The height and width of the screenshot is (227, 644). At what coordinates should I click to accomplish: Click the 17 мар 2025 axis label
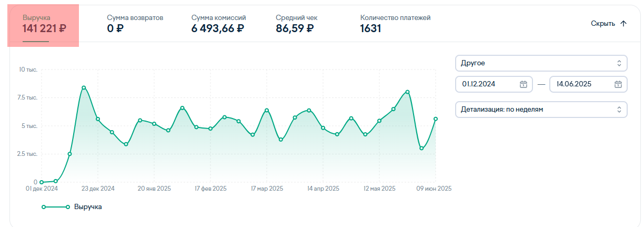(x=267, y=189)
